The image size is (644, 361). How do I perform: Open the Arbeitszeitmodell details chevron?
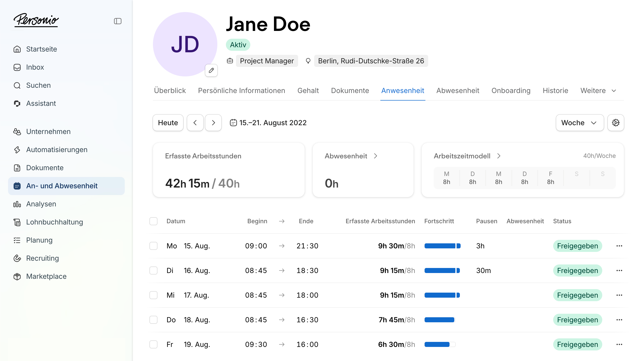[x=499, y=156]
